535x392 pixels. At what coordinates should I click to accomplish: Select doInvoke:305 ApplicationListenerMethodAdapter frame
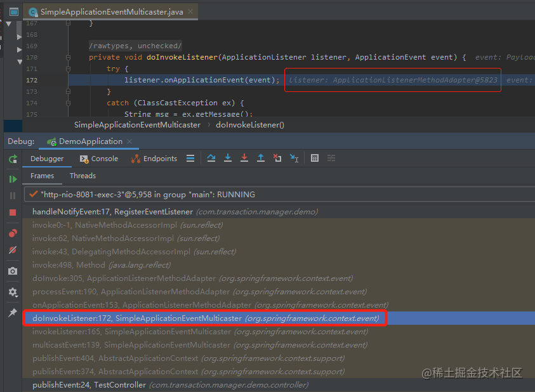(279, 278)
